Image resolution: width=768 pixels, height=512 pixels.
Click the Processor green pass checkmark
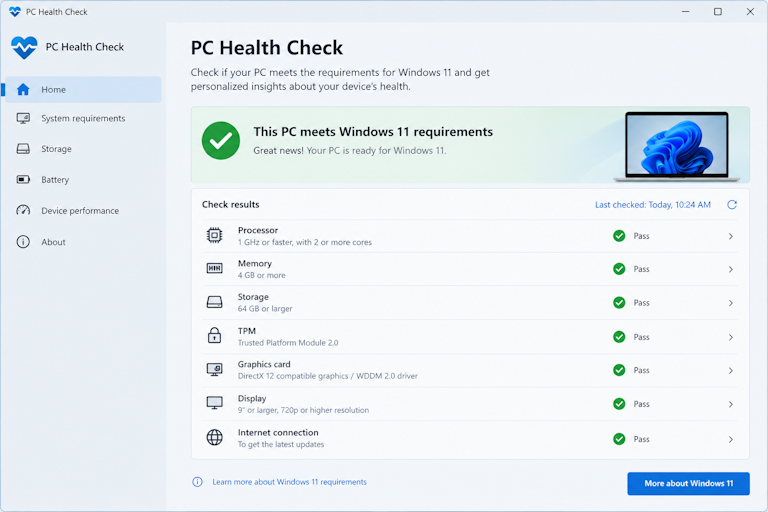[x=619, y=236]
